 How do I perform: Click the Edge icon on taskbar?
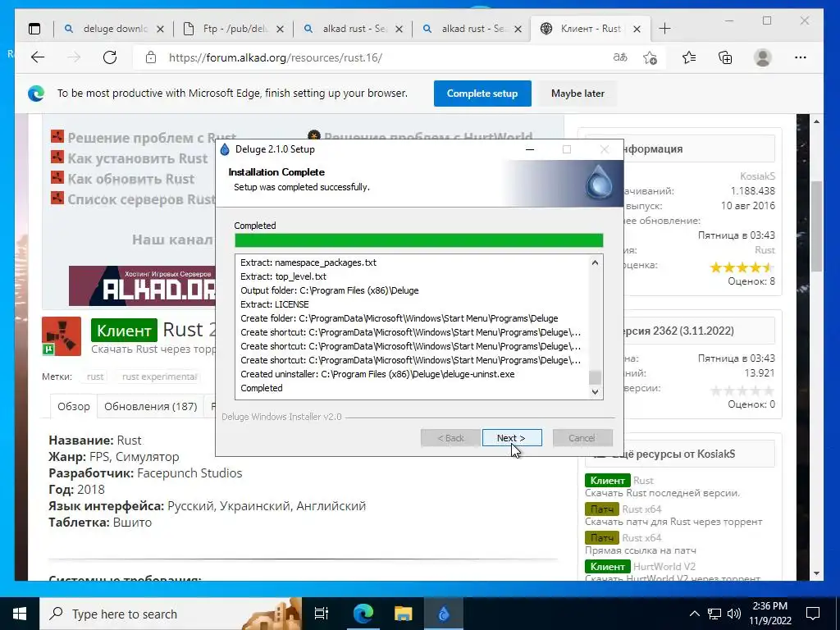coord(363,614)
